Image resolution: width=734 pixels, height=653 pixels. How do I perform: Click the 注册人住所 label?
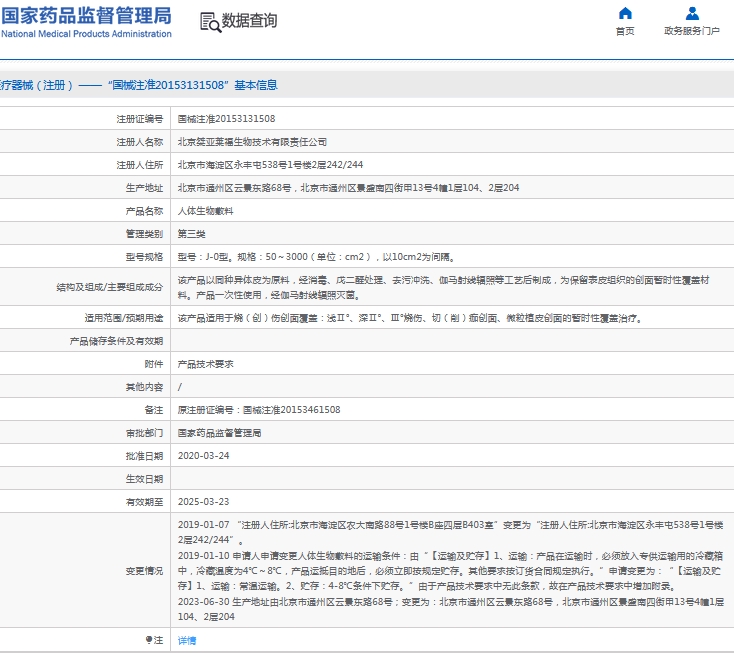(x=139, y=165)
